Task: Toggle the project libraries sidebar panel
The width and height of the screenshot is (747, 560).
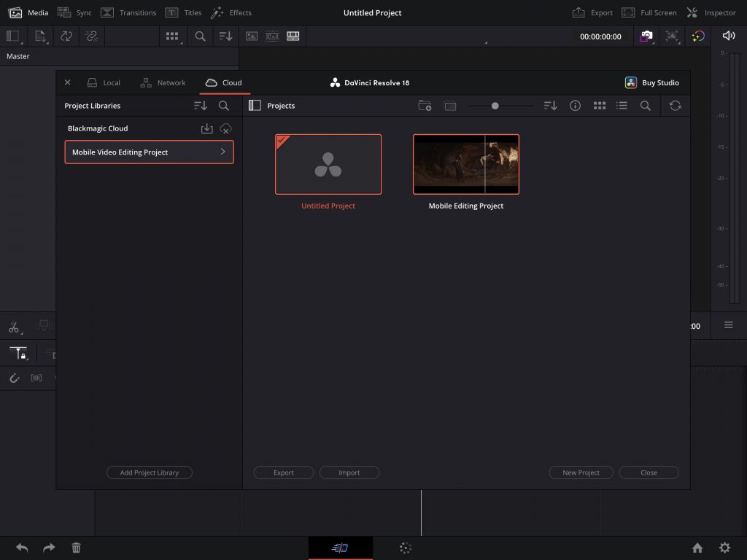Action: click(x=255, y=106)
